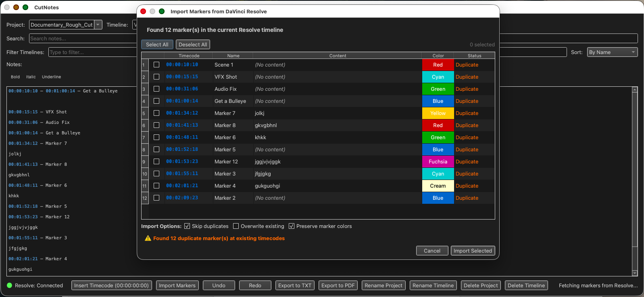Tick the checkbox for VFX Shot marker

point(156,77)
